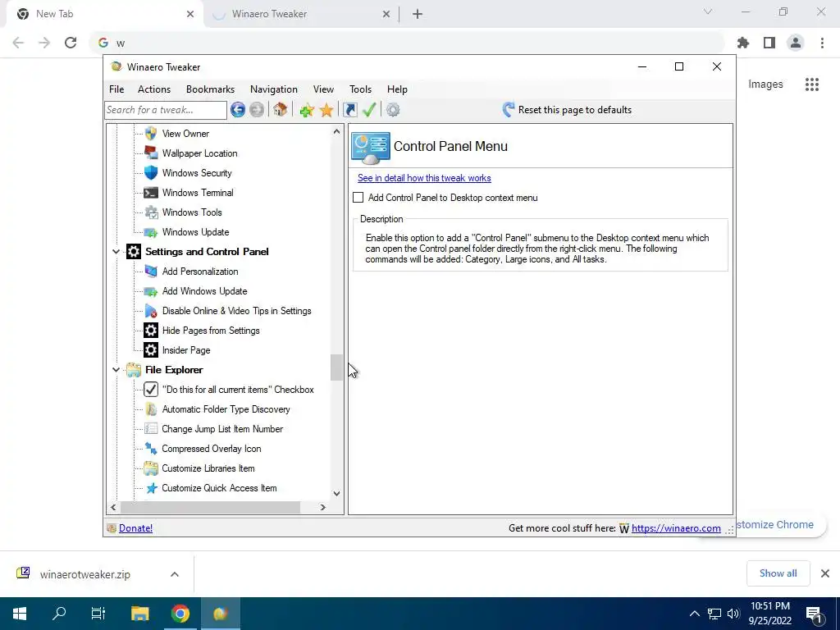Click the tree scroll down arrow
840x630 pixels.
click(336, 493)
